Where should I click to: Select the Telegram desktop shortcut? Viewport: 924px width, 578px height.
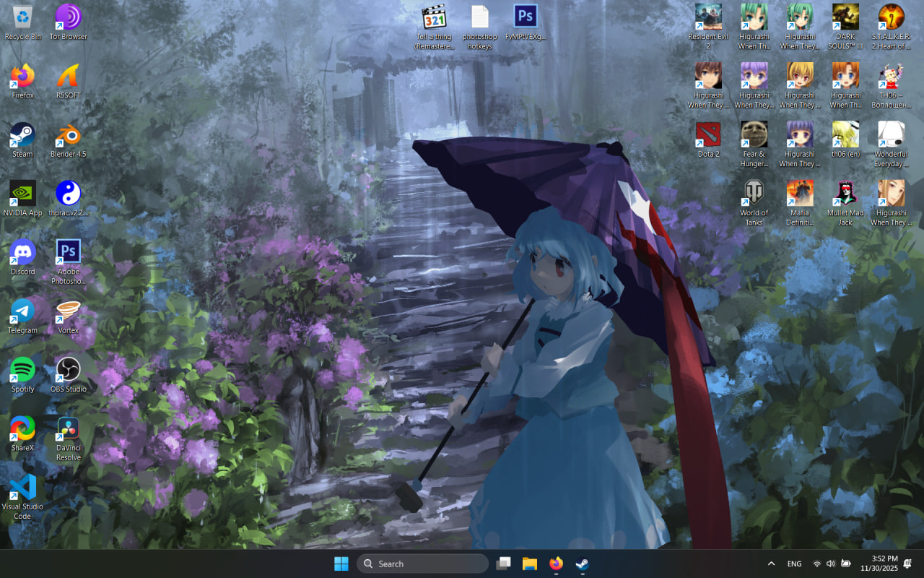[22, 316]
